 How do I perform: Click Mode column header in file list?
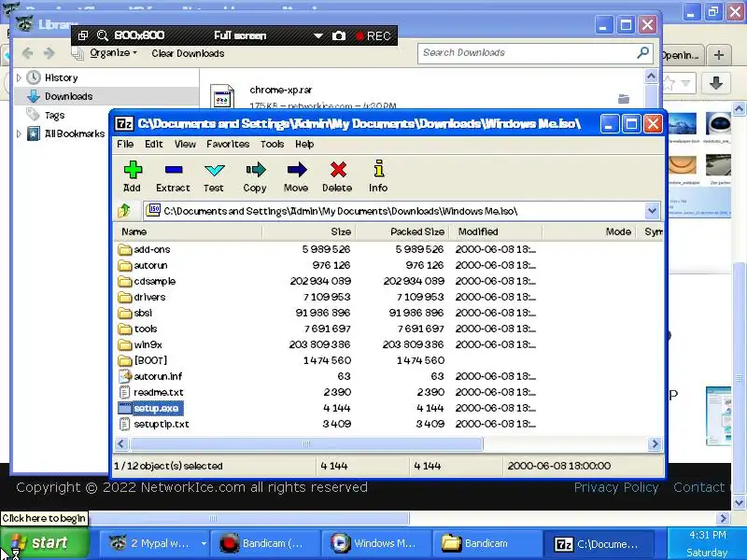(589, 231)
